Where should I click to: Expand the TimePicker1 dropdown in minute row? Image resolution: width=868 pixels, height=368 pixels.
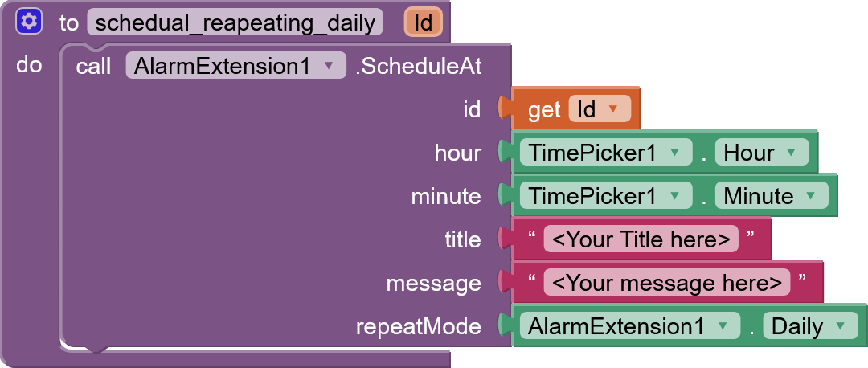coord(604,196)
